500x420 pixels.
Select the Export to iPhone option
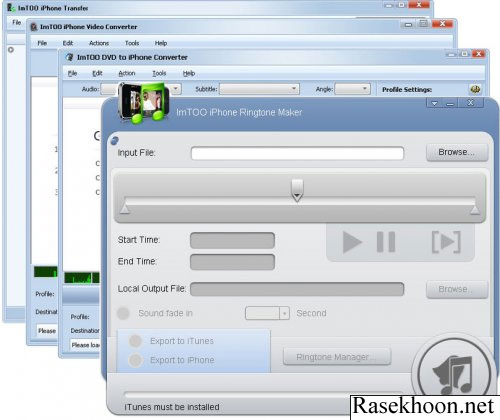(135, 360)
